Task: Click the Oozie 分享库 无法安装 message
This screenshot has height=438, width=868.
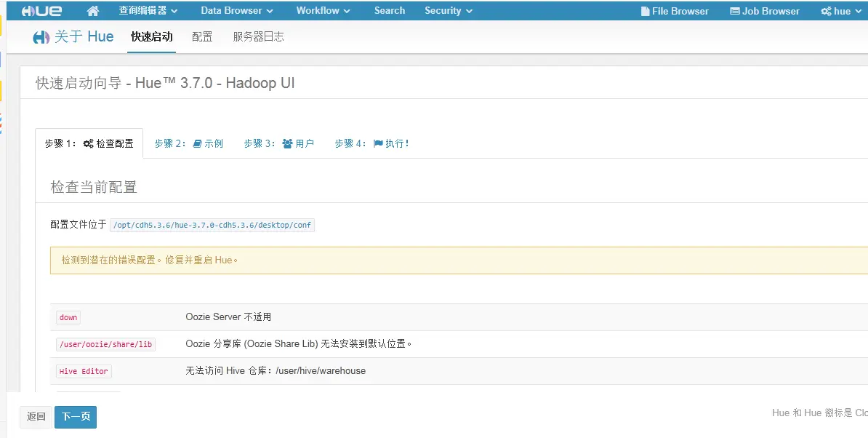Action: (x=299, y=344)
